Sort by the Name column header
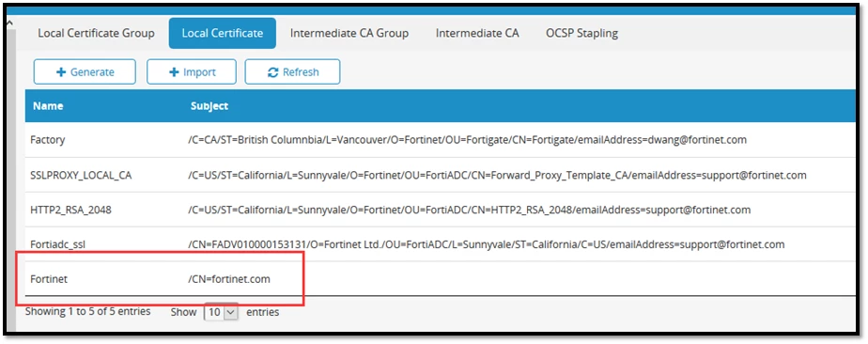 click(48, 106)
